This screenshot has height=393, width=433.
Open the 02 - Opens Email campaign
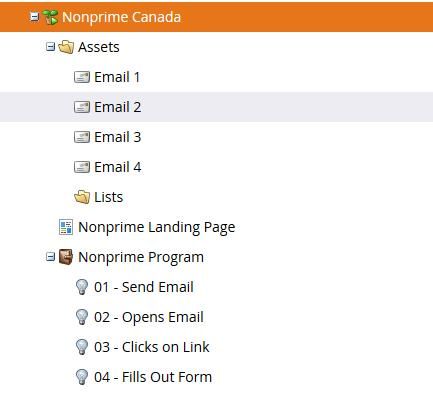point(149,317)
